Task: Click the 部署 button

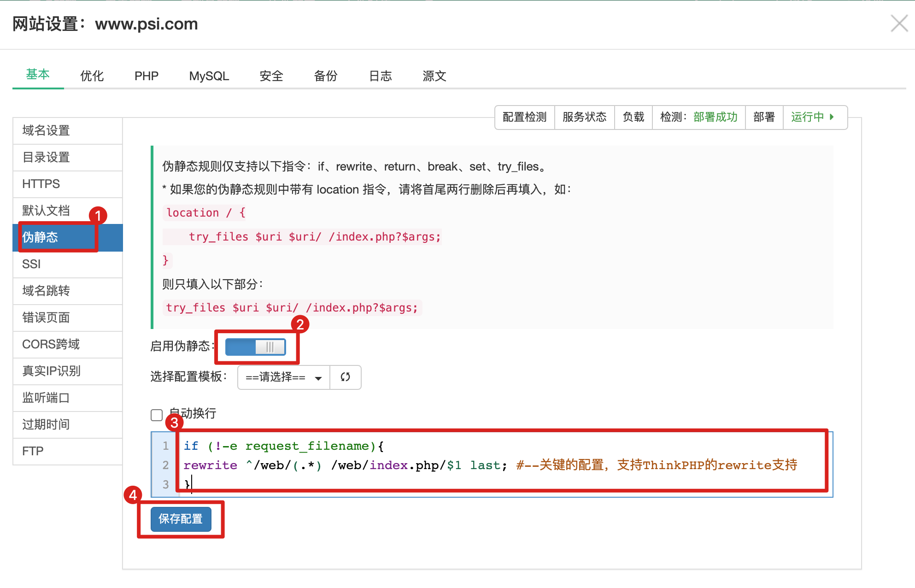Action: click(x=764, y=117)
